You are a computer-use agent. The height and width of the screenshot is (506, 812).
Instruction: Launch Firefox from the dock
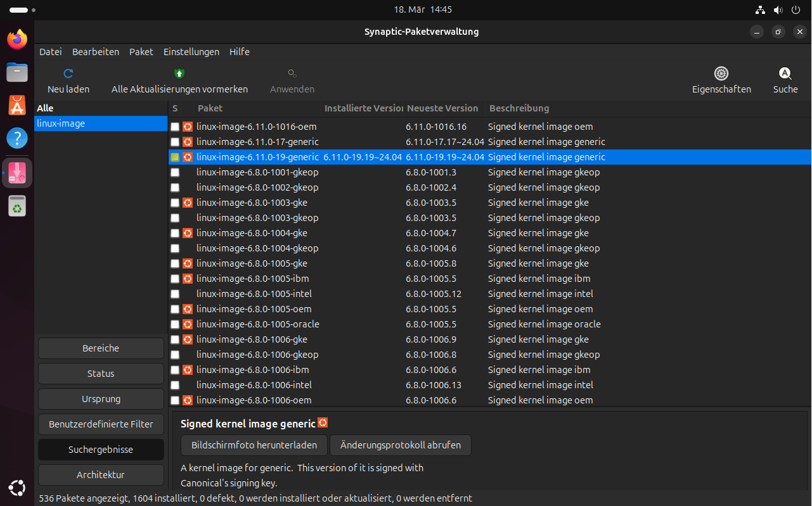17,39
